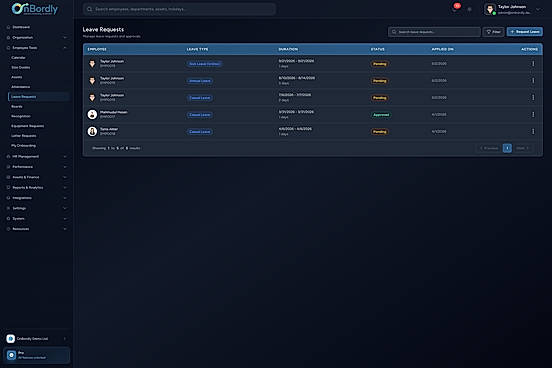Open actions menu for Annual Leave row
The image size is (552, 368).
click(x=533, y=81)
